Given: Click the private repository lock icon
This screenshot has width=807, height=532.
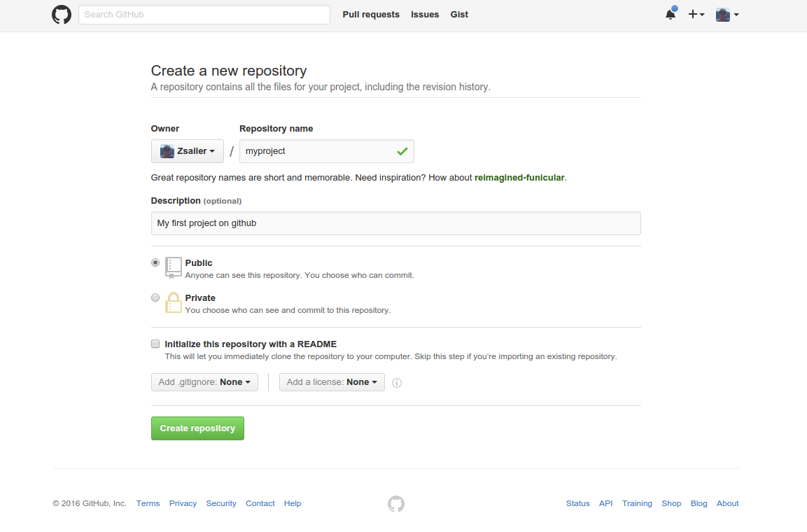Looking at the screenshot, I should click(x=173, y=302).
